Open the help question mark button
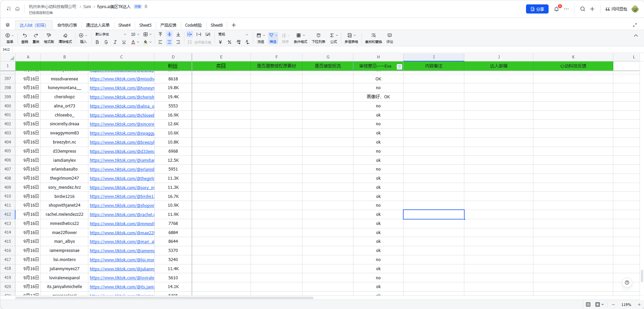 pyautogui.click(x=627, y=283)
